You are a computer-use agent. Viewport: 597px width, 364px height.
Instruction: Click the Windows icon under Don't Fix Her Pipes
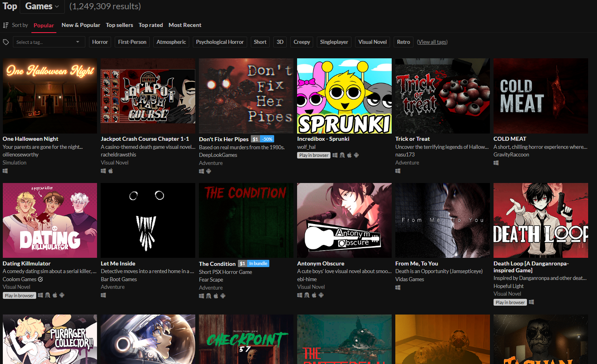[x=202, y=171]
